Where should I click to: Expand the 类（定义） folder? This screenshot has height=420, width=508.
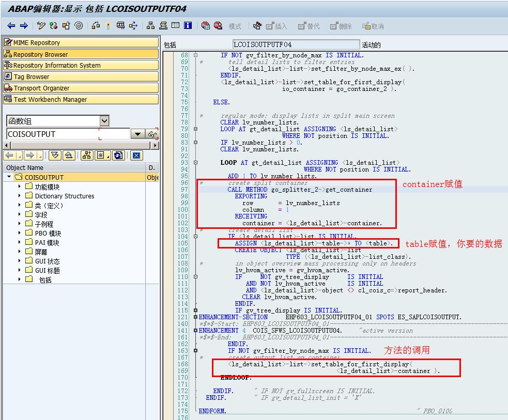(20, 205)
